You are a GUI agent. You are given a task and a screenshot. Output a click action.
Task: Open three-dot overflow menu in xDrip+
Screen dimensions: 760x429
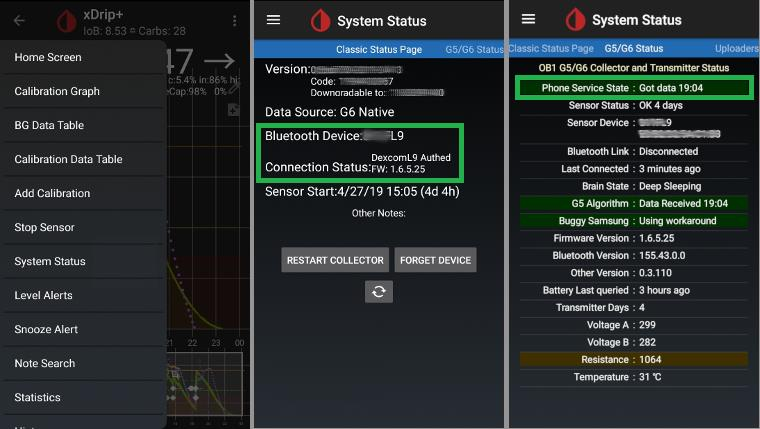pos(235,20)
